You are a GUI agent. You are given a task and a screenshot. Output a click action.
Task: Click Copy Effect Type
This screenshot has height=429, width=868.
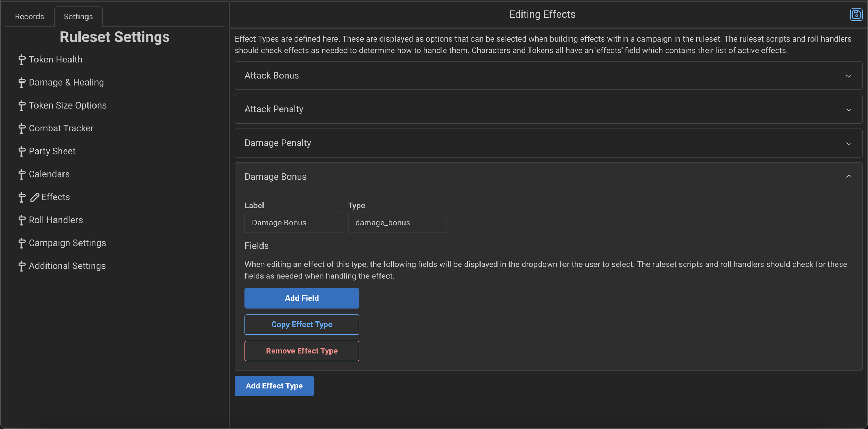(x=302, y=324)
